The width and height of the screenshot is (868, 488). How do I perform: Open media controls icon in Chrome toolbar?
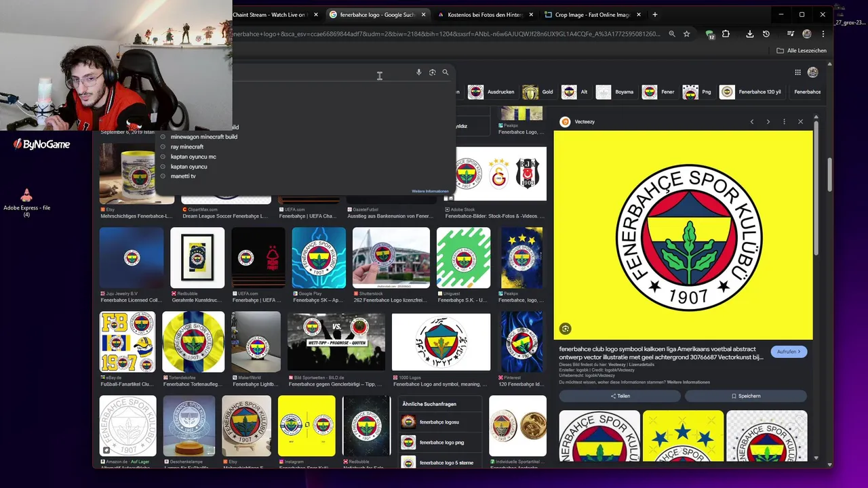791,34
